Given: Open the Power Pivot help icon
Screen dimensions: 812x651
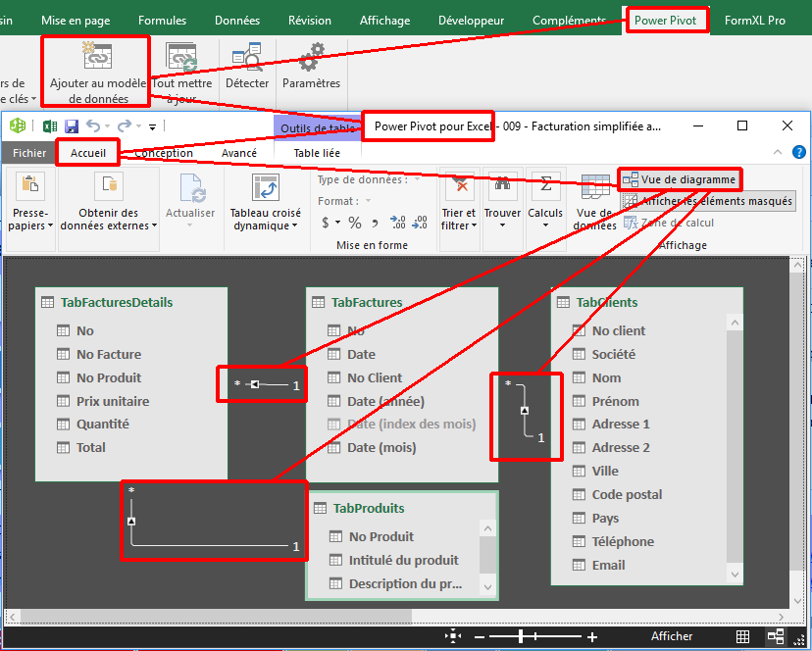Looking at the screenshot, I should (798, 152).
